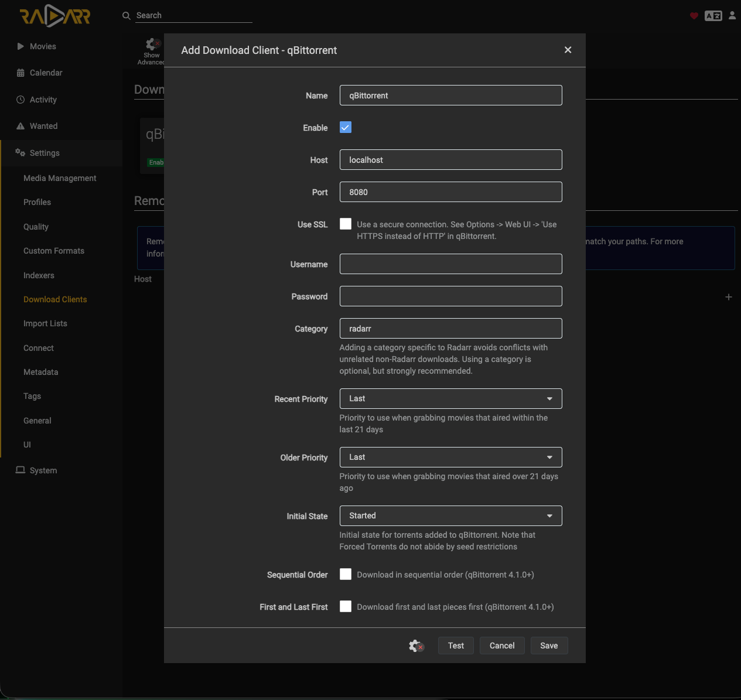Enable the Use SSL checkbox
Viewport: 741px width, 700px height.
346,224
